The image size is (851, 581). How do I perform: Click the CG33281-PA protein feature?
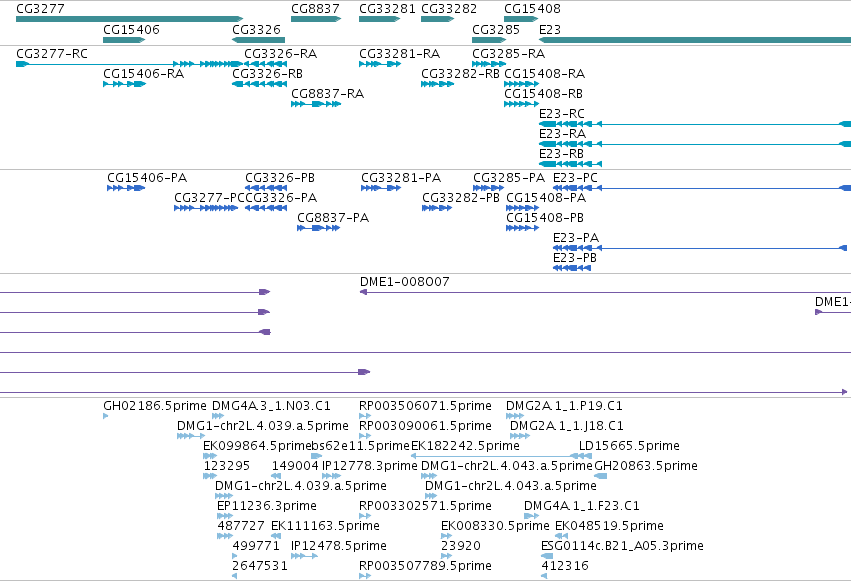tap(381, 188)
